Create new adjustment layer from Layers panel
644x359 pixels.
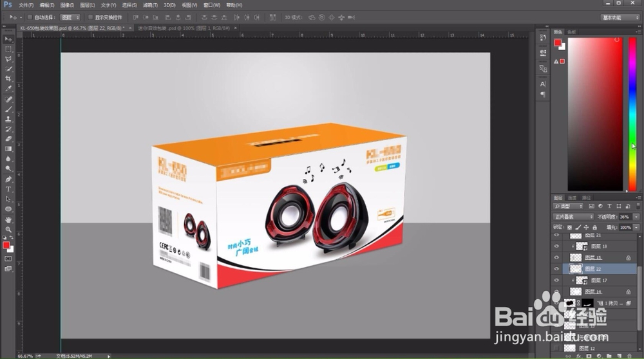599,356
